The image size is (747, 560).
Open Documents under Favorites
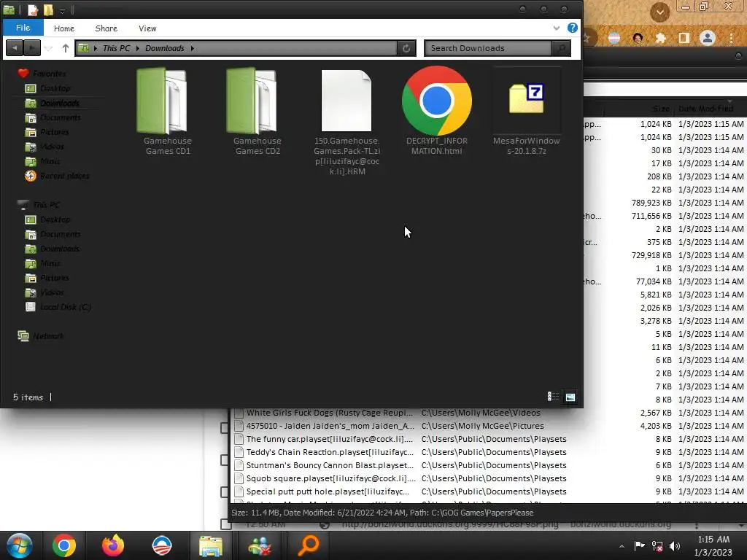point(60,117)
